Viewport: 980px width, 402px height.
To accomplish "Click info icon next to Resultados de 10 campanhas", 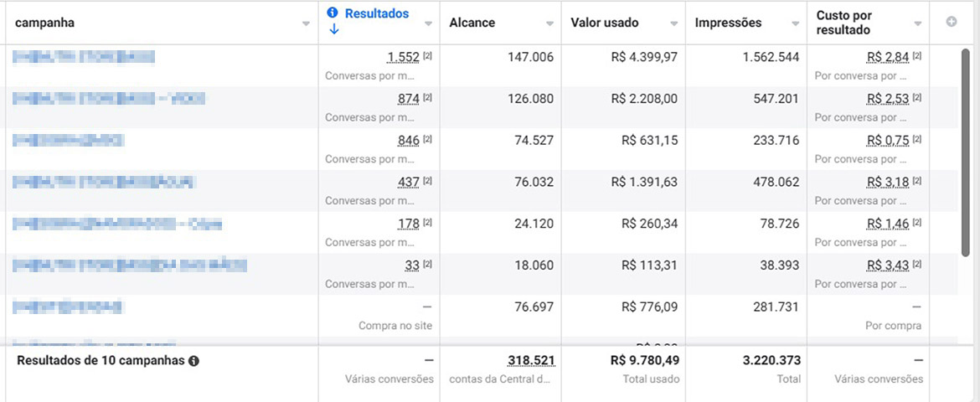I will click(x=194, y=361).
